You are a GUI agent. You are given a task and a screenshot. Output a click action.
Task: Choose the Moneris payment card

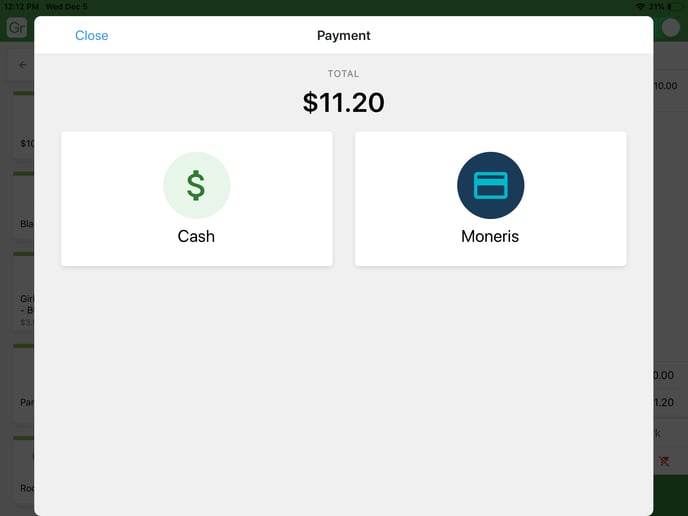pos(490,199)
